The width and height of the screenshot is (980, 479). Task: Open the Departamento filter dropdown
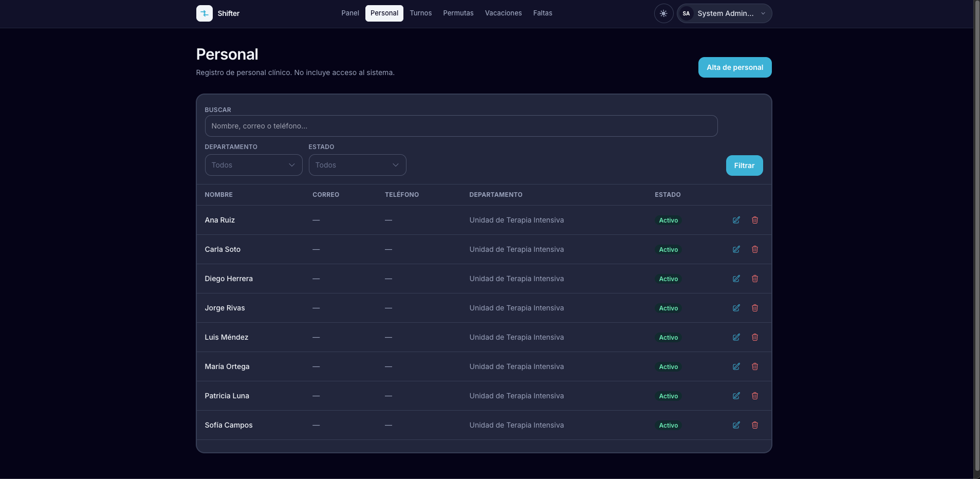pos(253,165)
